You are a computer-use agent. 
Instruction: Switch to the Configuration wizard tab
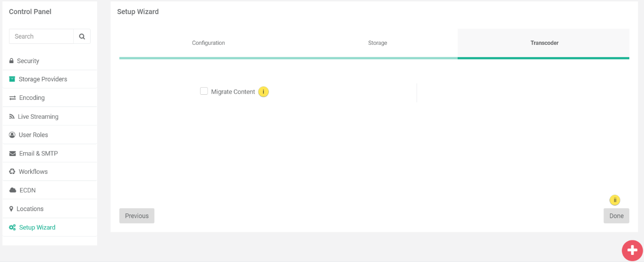pos(208,43)
